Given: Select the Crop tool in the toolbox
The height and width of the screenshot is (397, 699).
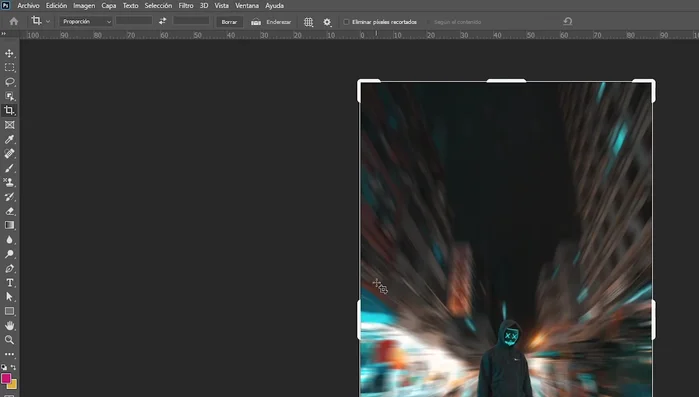Looking at the screenshot, I should (x=9, y=111).
